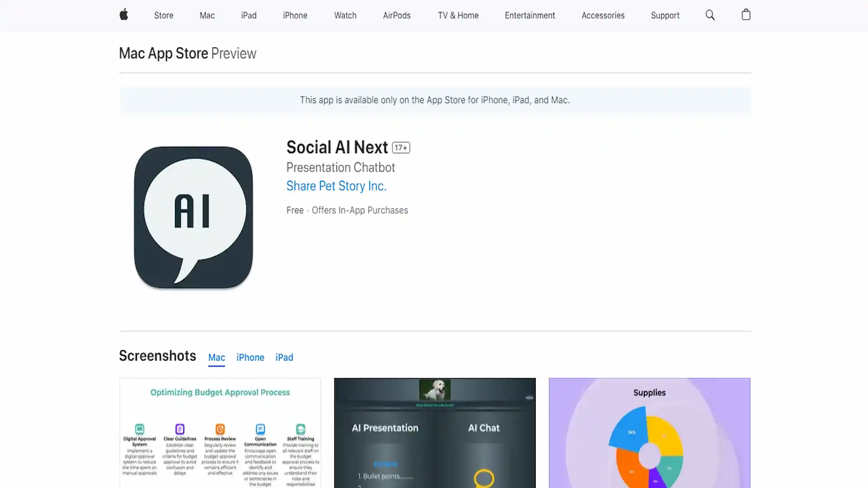Open the Store menu item
The image size is (868, 488).
[164, 15]
